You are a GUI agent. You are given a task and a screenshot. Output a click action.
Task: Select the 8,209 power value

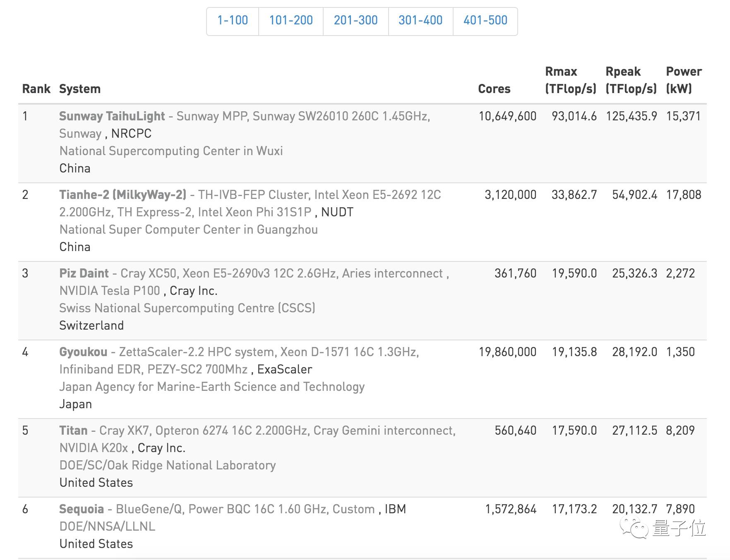(x=680, y=431)
